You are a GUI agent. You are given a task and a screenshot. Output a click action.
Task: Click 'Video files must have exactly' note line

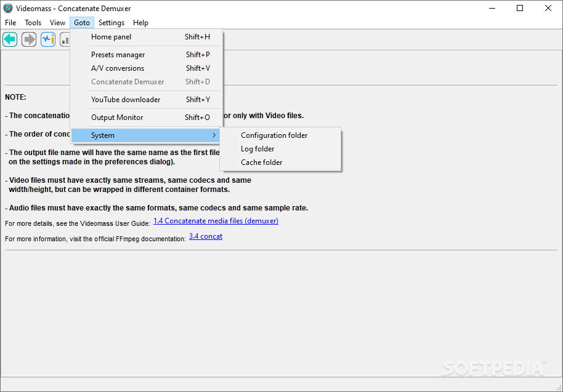point(128,185)
